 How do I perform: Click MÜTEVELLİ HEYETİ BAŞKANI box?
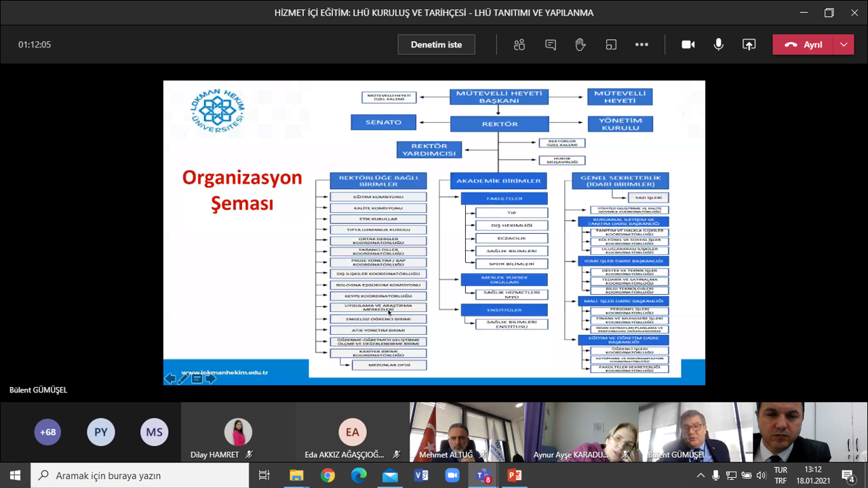pos(500,97)
